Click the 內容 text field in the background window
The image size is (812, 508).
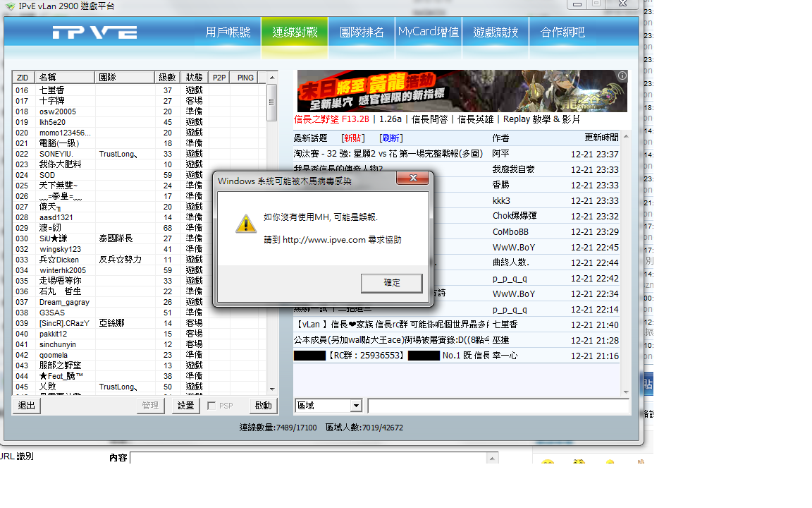pos(309,458)
